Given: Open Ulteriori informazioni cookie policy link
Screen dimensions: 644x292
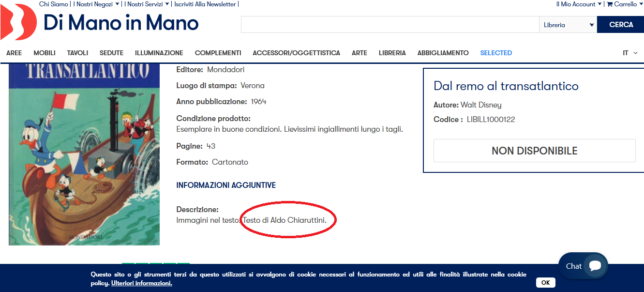Looking at the screenshot, I should [142, 283].
